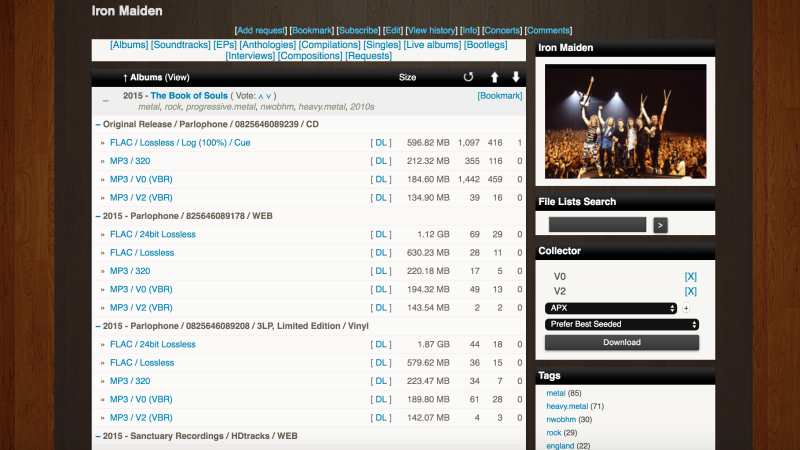Vote up The Book of Souls
Viewport: 800px width, 450px height.
261,96
